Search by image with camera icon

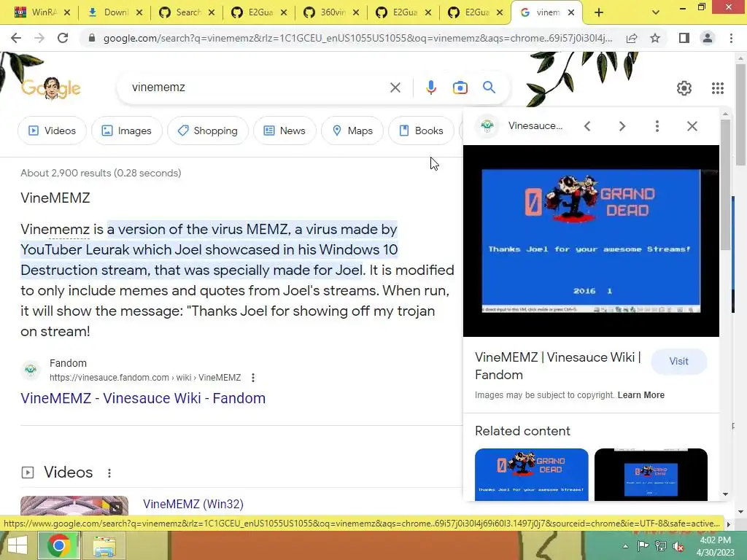coord(460,87)
